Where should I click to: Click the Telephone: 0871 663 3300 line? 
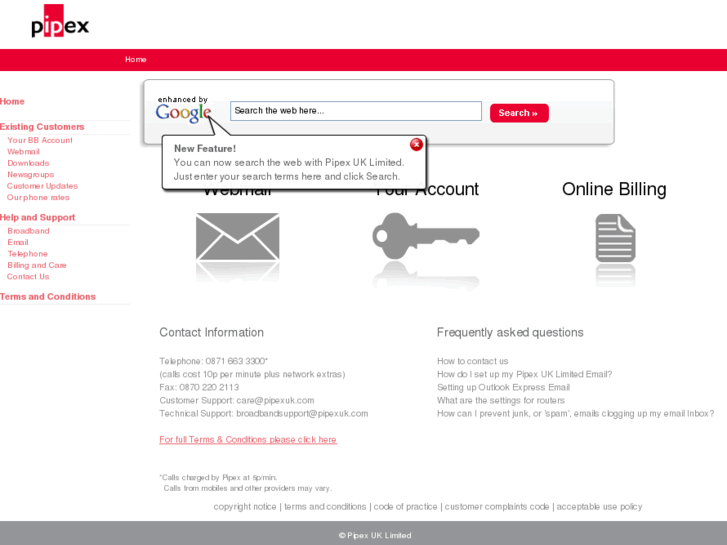click(214, 361)
